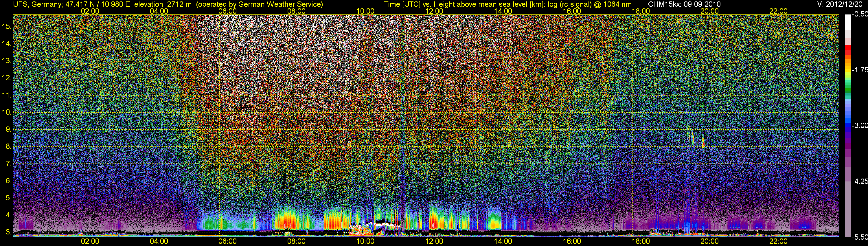Select the height axis label '8.'
The height and width of the screenshot is (246, 868).
click(x=8, y=147)
